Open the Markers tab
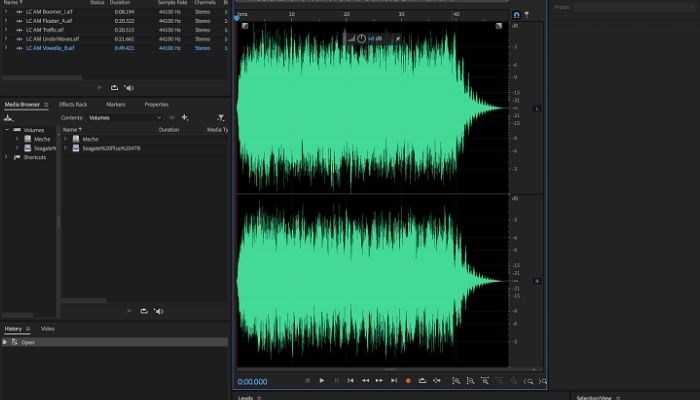The image size is (700, 400). pyautogui.click(x=116, y=104)
